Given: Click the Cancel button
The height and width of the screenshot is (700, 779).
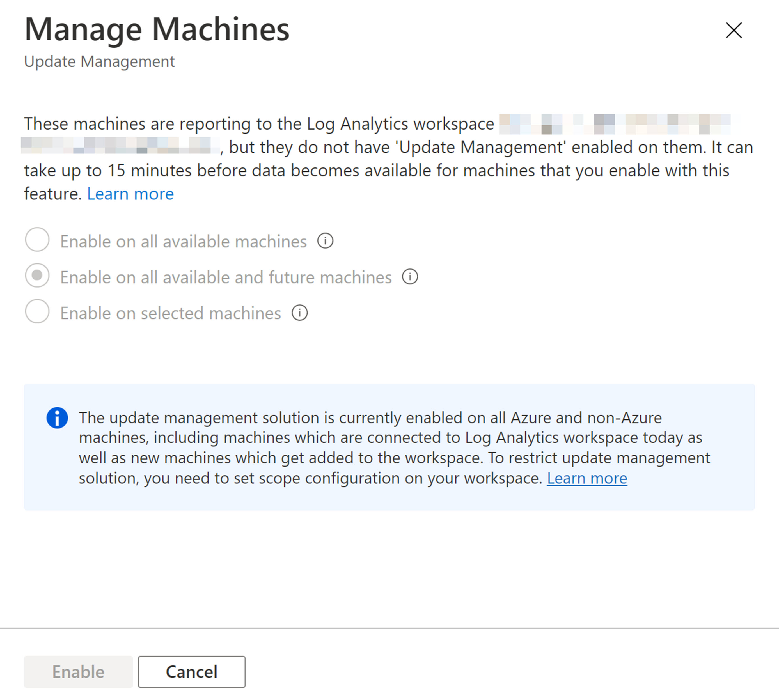Looking at the screenshot, I should point(192,672).
